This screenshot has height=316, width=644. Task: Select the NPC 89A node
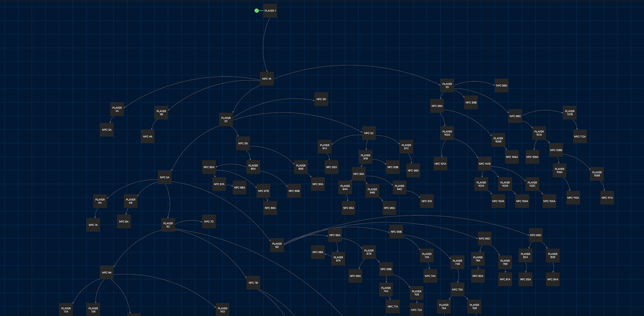click(x=270, y=208)
